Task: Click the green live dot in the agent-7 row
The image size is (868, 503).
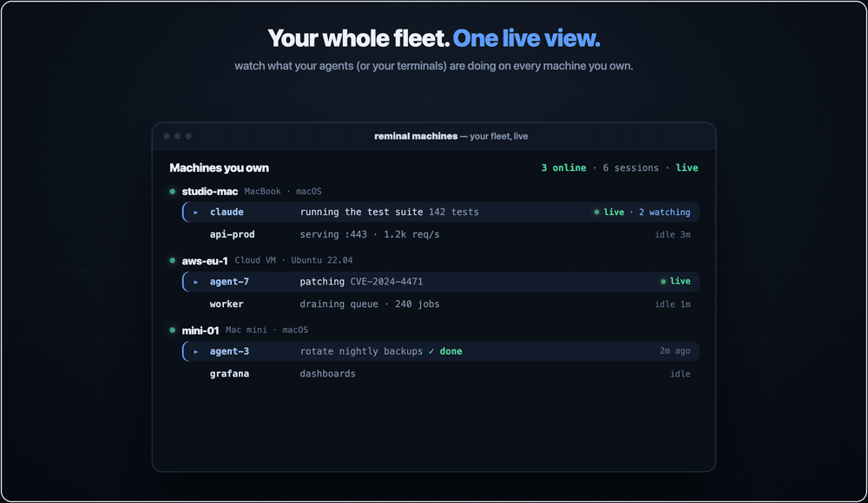Action: (x=663, y=282)
